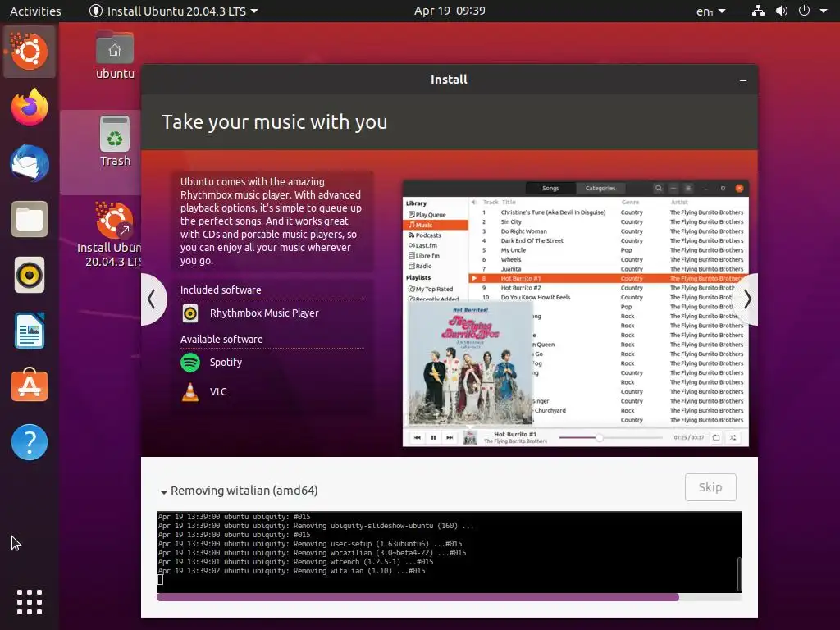Screen dimensions: 840x630
Task: Show the applications grid
Action: pyautogui.click(x=30, y=601)
